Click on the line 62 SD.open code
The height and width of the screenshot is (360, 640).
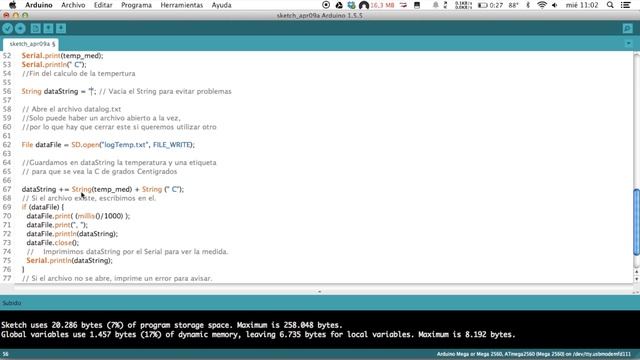[x=108, y=145]
